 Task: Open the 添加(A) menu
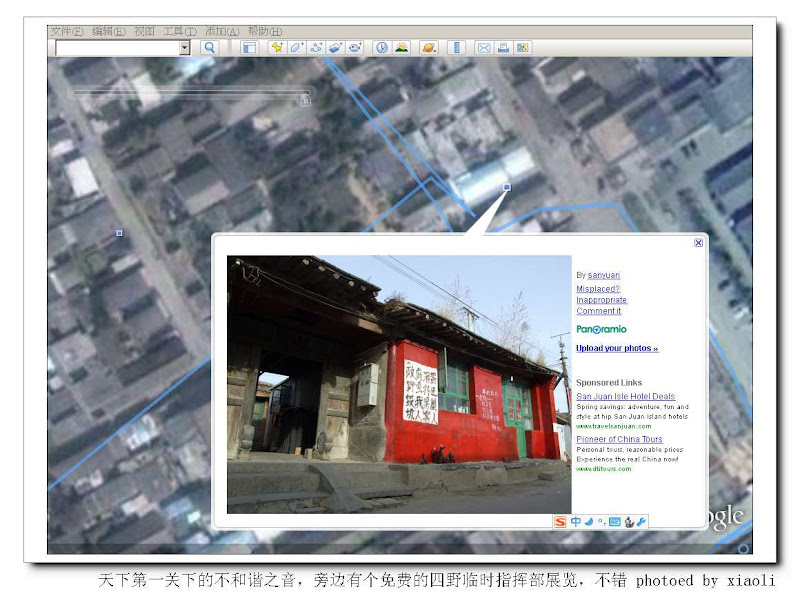[x=220, y=31]
